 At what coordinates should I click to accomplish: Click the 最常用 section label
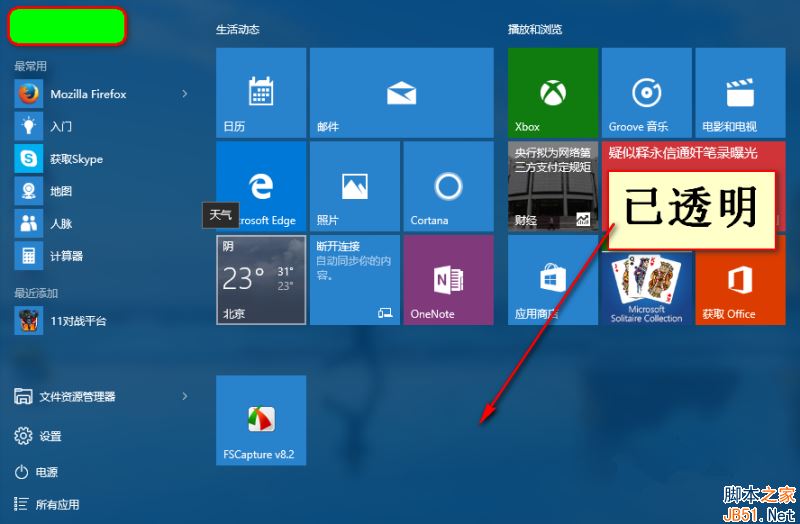tap(31, 66)
